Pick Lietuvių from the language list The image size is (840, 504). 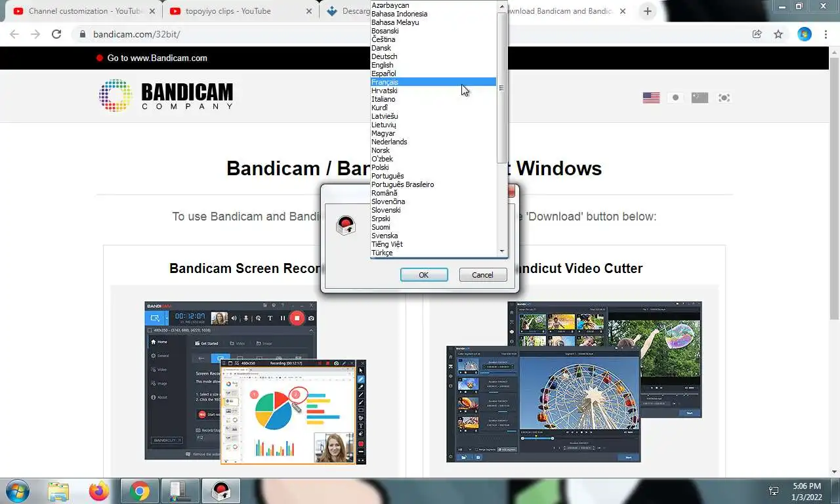433,125
